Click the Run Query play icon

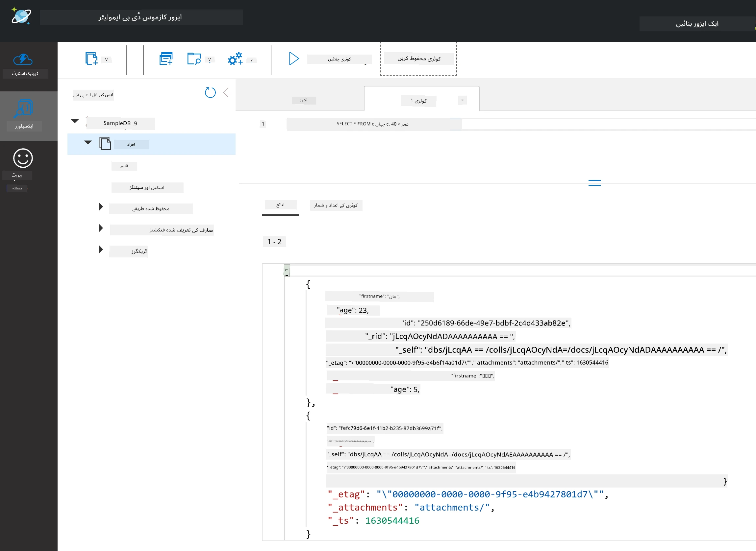294,59
